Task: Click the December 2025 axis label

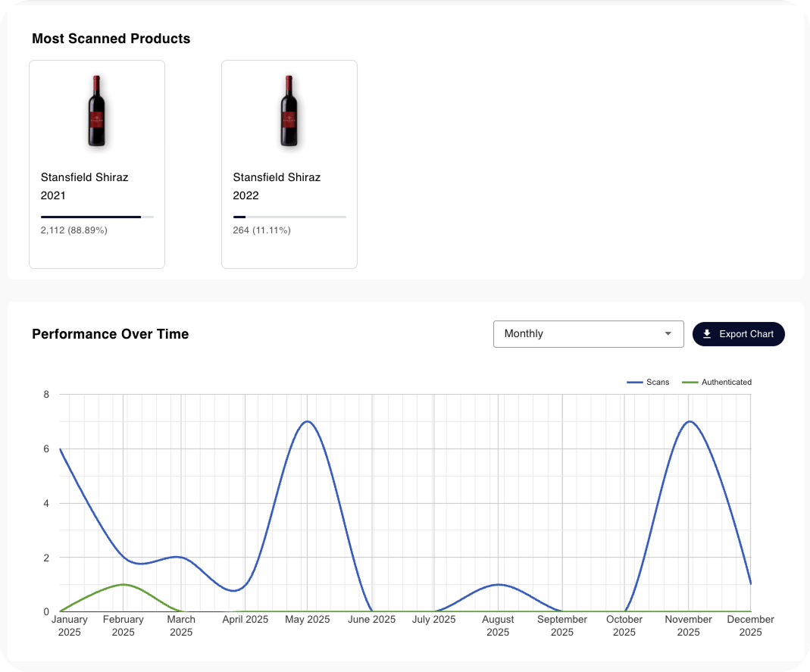Action: coord(750,626)
